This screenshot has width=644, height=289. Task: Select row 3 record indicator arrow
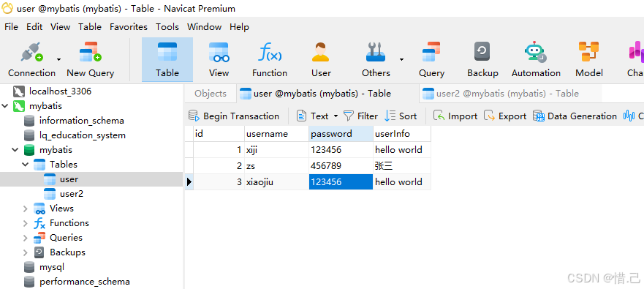(189, 181)
